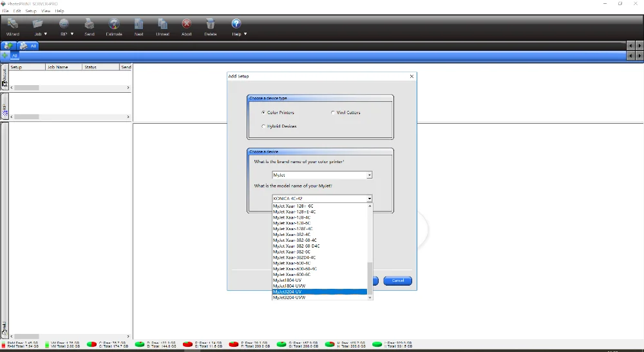Viewport: 644px width, 352px height.
Task: Select the Hybrid Devices radio button
Action: point(263,126)
